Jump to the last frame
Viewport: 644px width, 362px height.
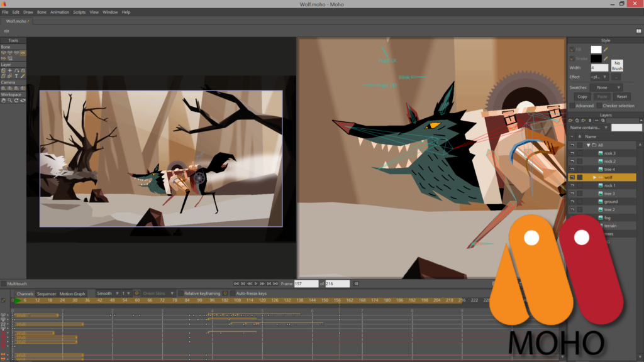tap(275, 283)
